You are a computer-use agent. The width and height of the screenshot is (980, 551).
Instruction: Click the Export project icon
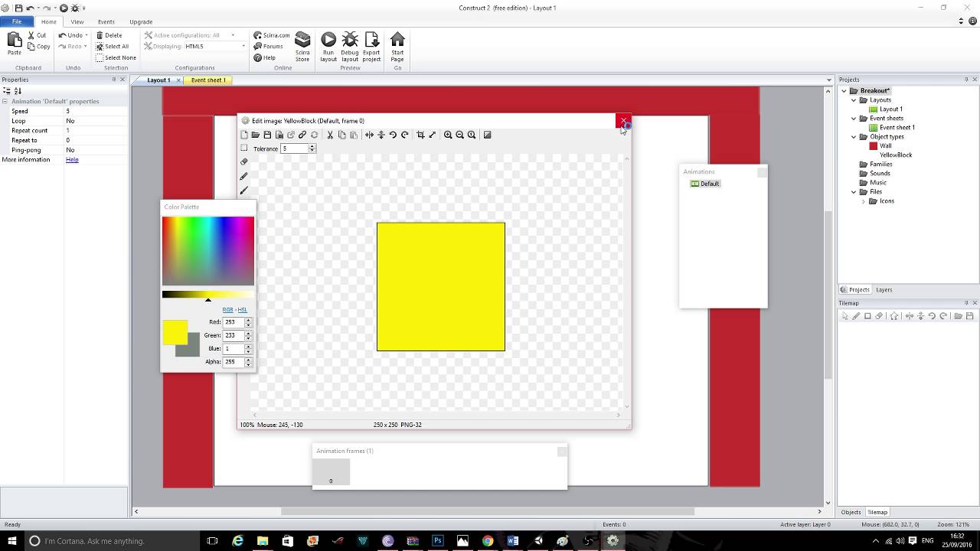click(371, 40)
